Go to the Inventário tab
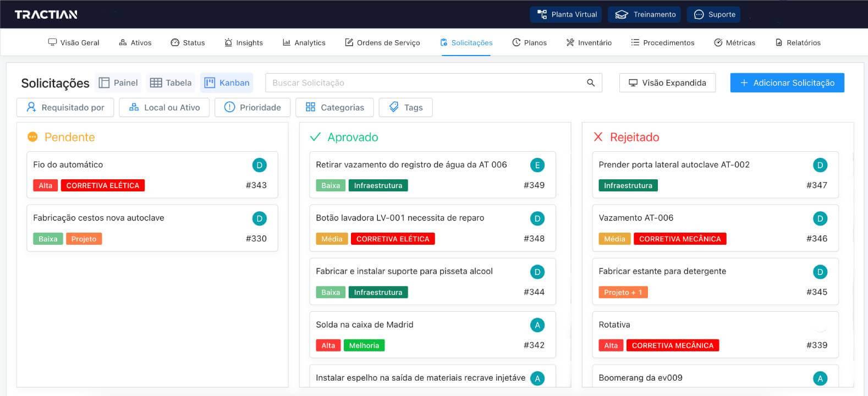Image resolution: width=868 pixels, height=396 pixels. 589,42
